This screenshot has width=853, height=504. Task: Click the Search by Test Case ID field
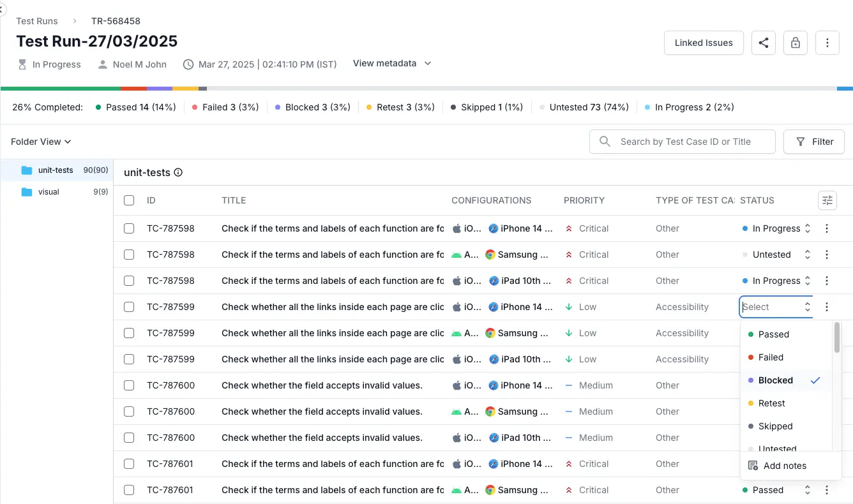(x=683, y=142)
